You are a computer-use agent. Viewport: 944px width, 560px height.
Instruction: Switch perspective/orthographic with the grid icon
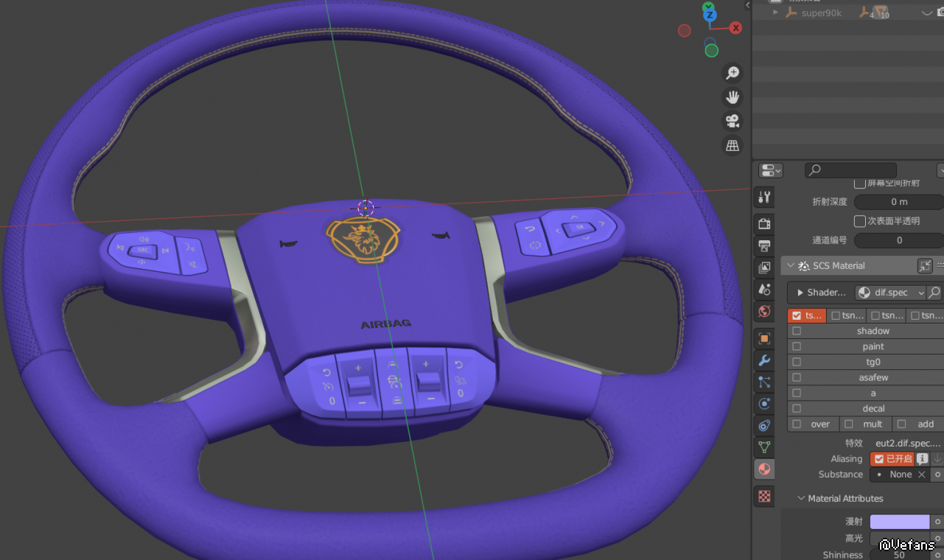pyautogui.click(x=733, y=146)
